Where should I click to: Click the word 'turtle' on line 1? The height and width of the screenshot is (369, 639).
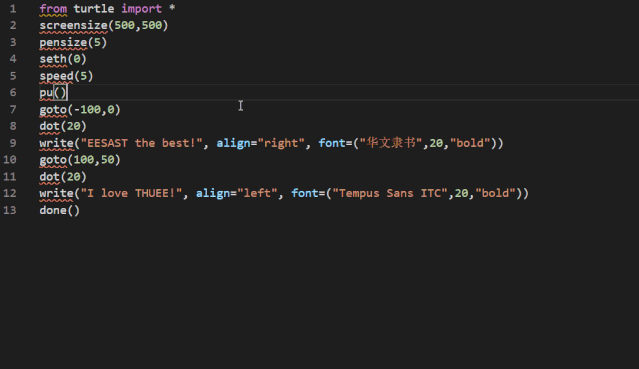[94, 9]
